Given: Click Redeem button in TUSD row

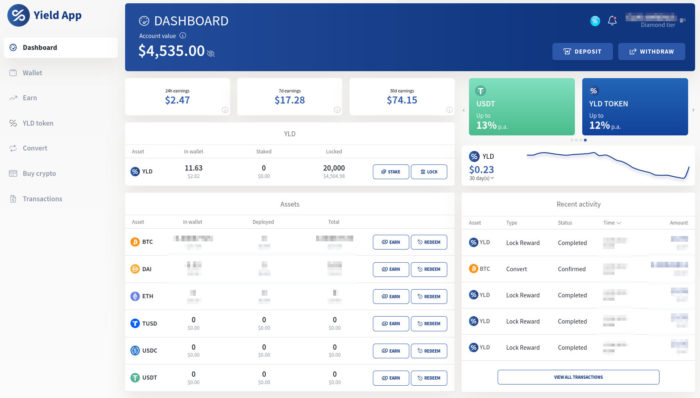Looking at the screenshot, I should click(x=429, y=324).
